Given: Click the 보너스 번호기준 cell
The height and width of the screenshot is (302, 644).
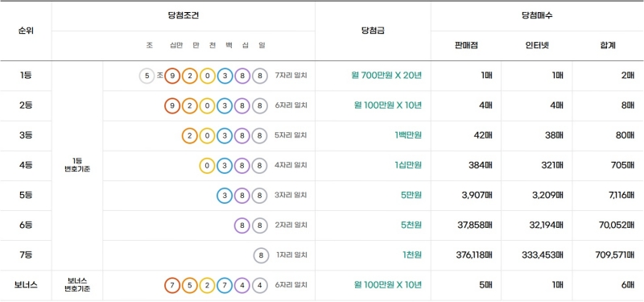Looking at the screenshot, I should 77,285.
